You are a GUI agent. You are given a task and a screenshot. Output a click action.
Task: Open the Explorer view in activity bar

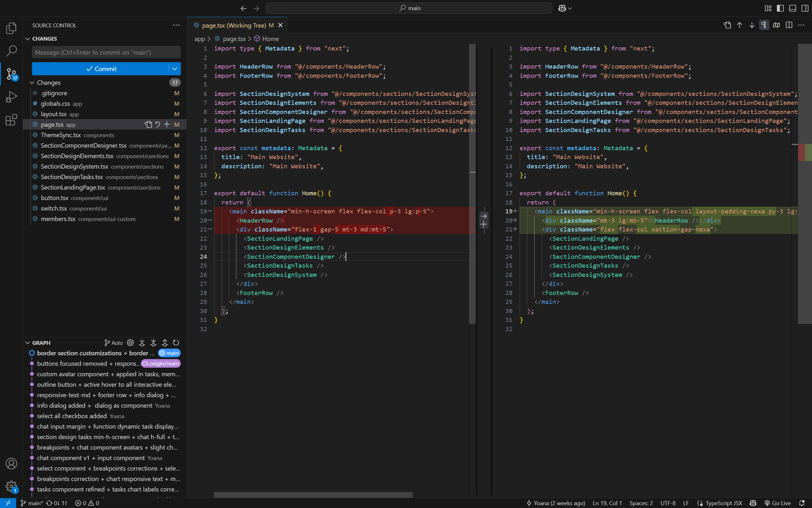[11, 28]
